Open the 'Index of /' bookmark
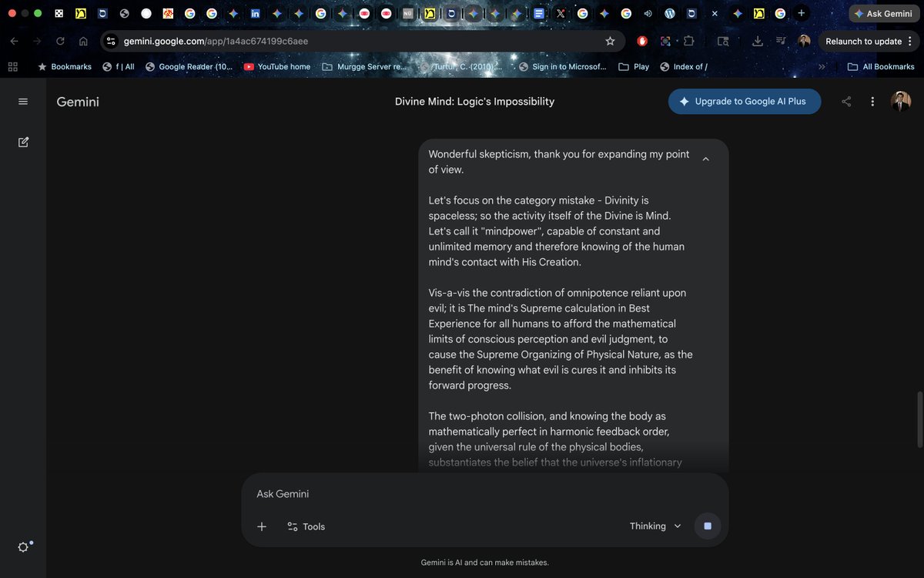The width and height of the screenshot is (924, 578). click(684, 67)
